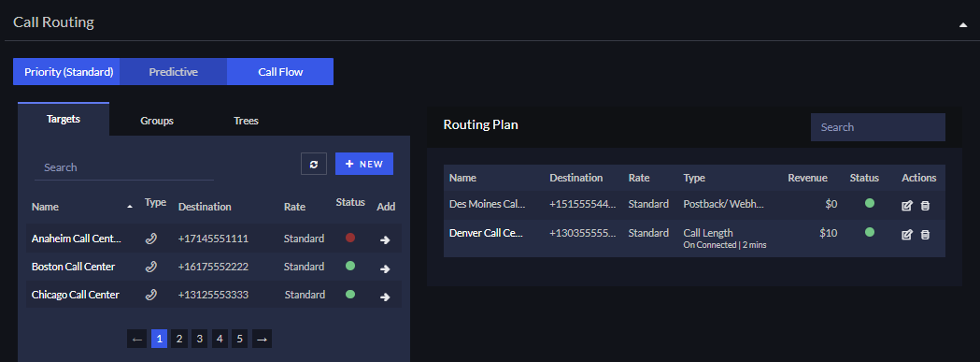Screen dimensions: 980x362
Task: Click Chicago Call Center green status dot
Action: click(350, 294)
